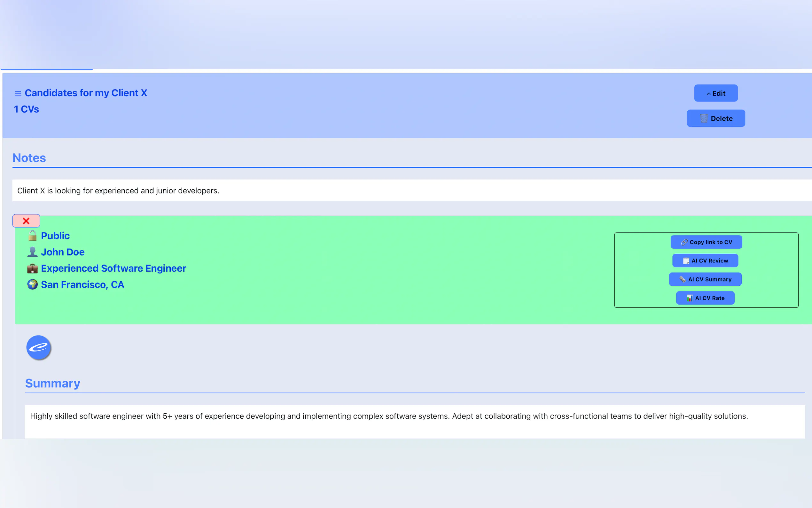Click the red X remove button
812x508 pixels.
coord(26,221)
